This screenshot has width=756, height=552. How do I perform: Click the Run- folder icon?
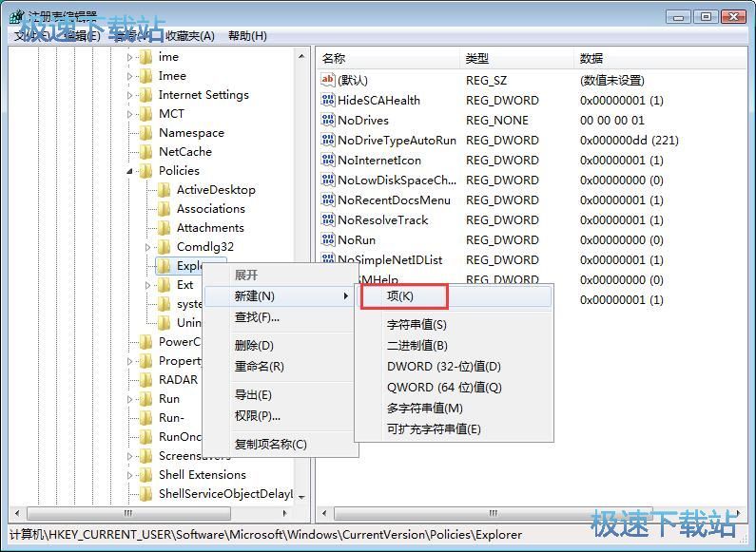coord(146,418)
